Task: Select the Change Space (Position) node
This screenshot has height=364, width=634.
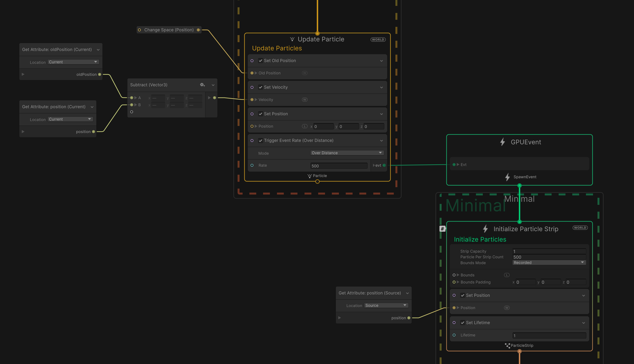Action: click(x=169, y=30)
